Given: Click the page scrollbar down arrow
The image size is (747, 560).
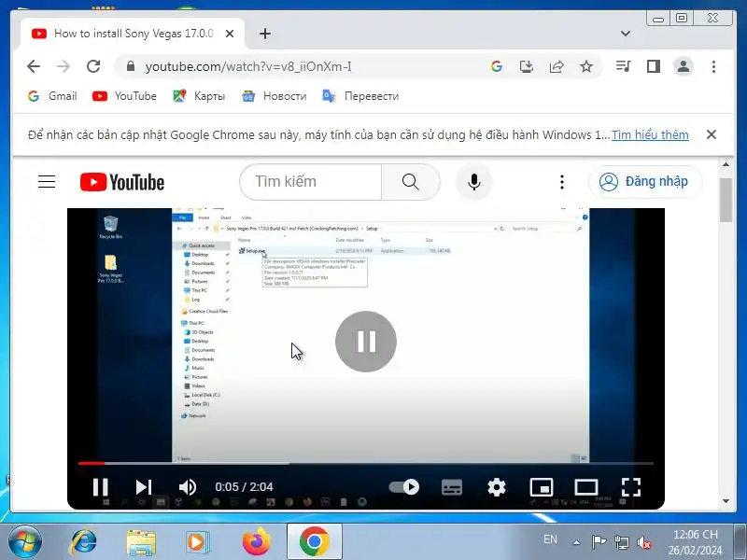Looking at the screenshot, I should [x=726, y=501].
